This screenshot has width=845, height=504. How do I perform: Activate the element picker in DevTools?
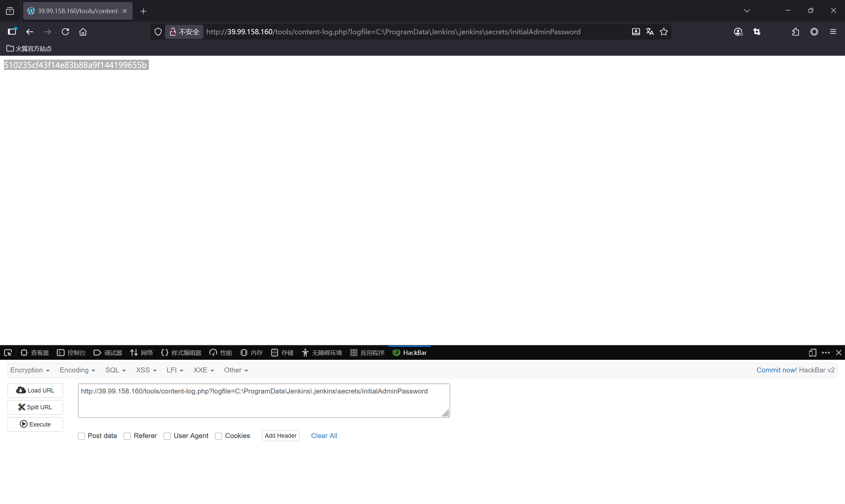pyautogui.click(x=8, y=353)
